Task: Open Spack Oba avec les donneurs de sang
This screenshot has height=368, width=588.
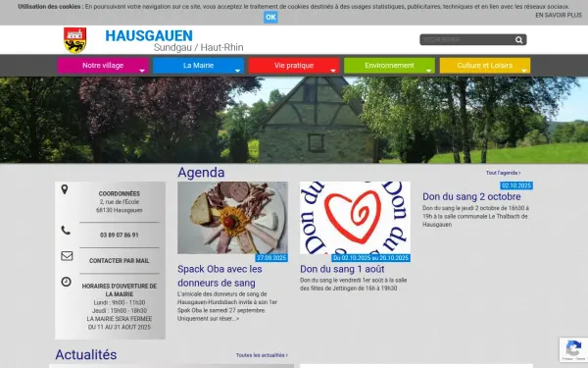Action: point(220,276)
